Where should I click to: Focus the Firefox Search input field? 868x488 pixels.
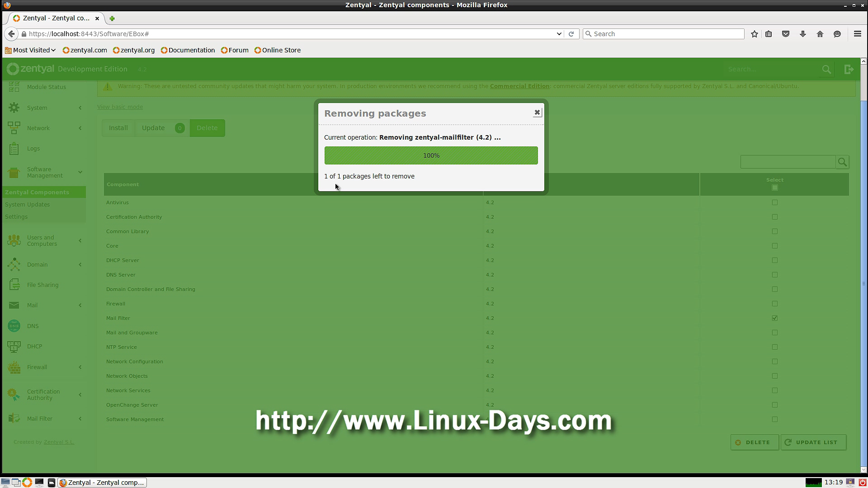(664, 34)
